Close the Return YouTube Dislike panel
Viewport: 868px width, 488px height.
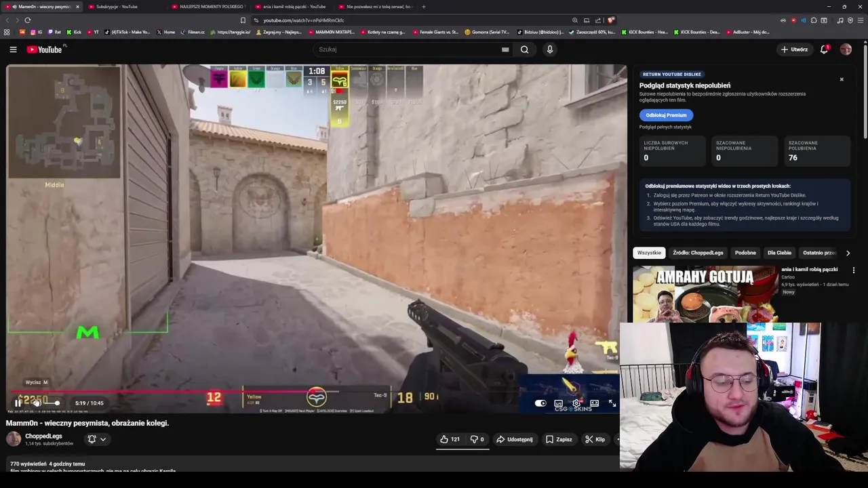coord(842,79)
